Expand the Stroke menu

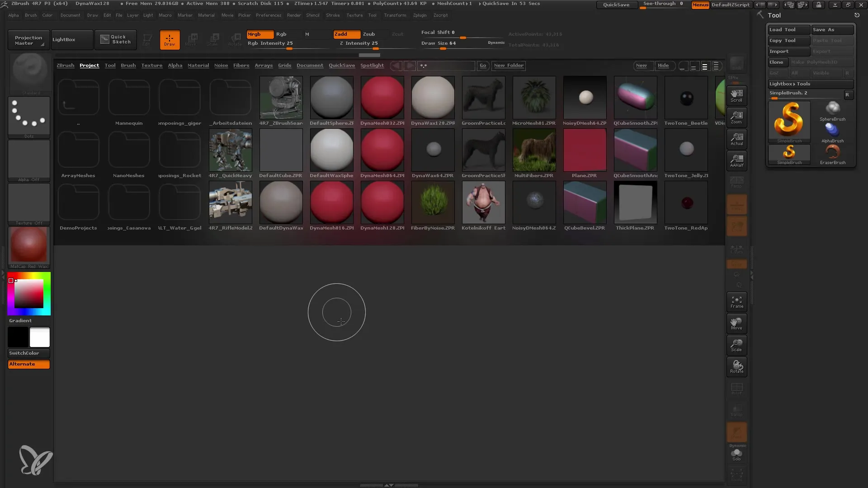[333, 15]
